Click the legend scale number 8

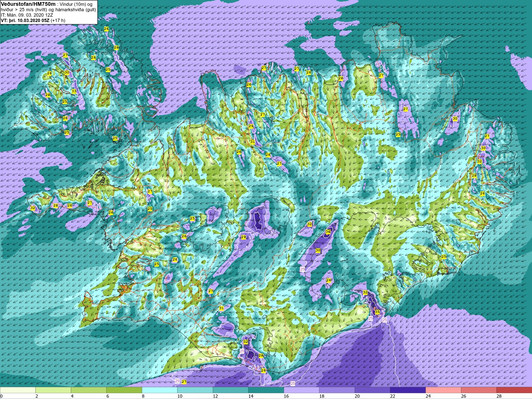143,396
